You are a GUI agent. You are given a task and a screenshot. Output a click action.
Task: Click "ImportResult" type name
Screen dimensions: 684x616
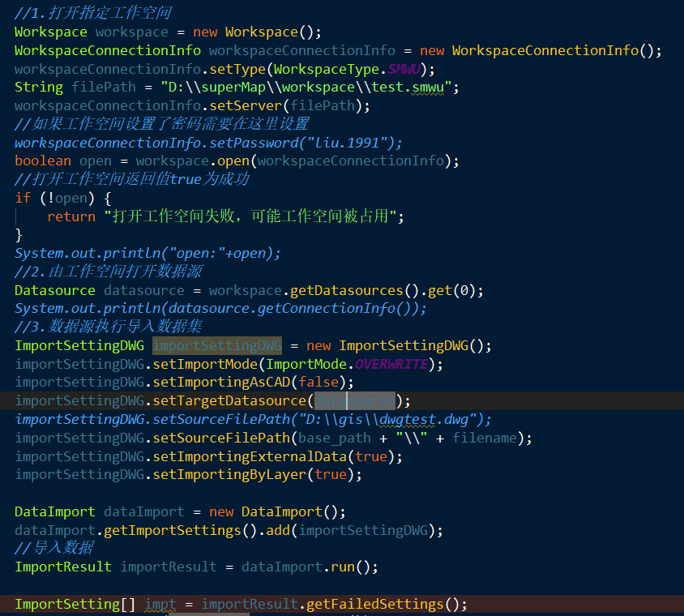click(63, 567)
